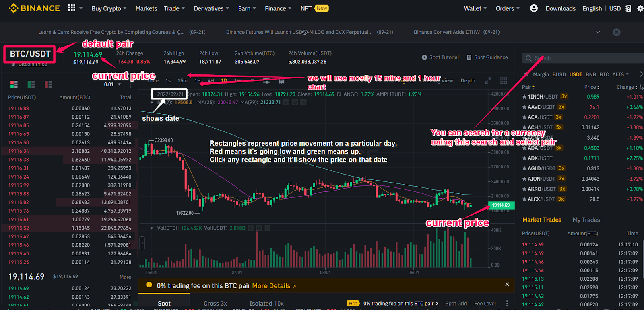Remove the MA indicator with X

[x=303, y=103]
